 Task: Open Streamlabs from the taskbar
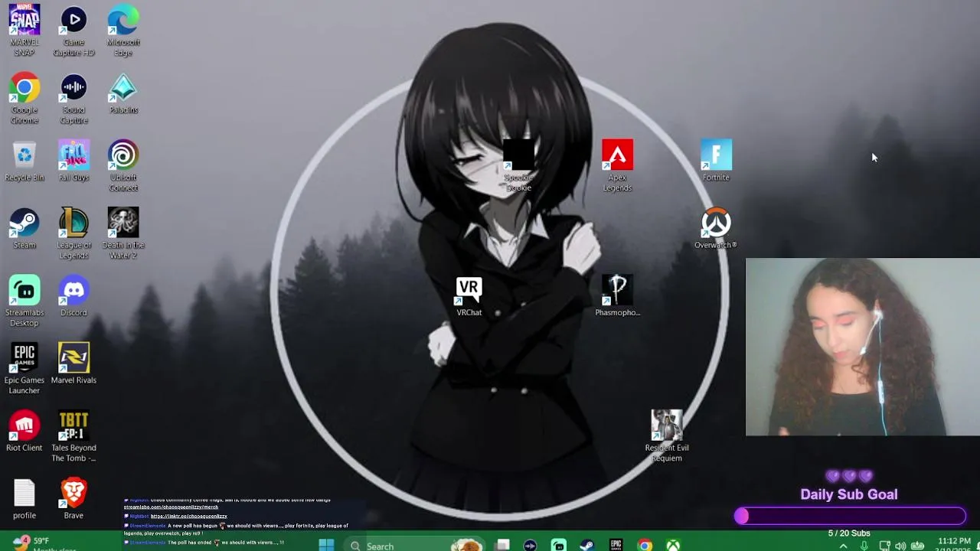point(559,545)
